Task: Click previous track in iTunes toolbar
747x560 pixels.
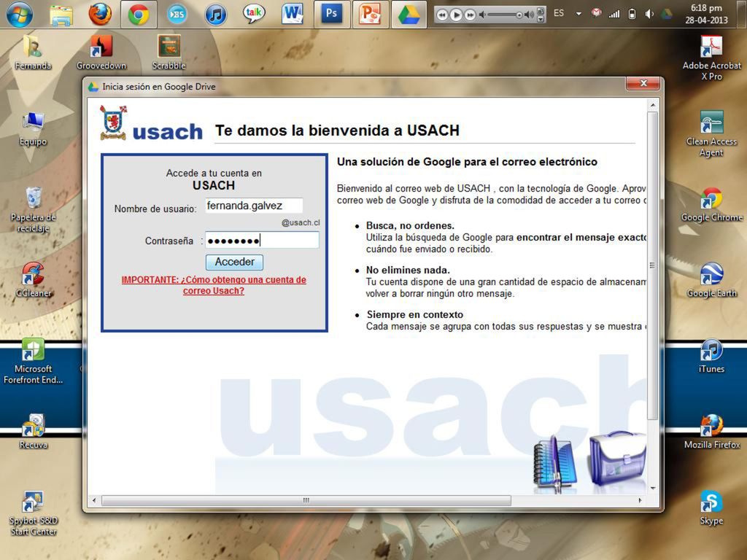Action: click(x=442, y=15)
